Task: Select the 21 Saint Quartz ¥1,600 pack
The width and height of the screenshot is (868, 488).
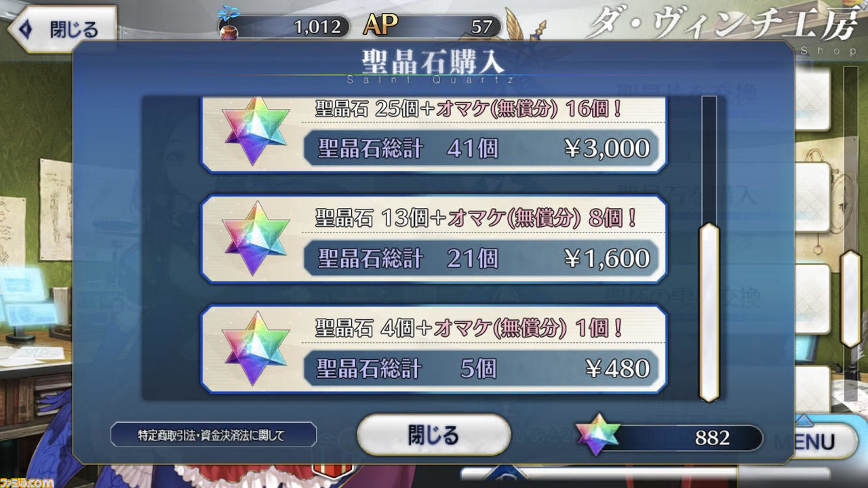Action: pos(434,239)
